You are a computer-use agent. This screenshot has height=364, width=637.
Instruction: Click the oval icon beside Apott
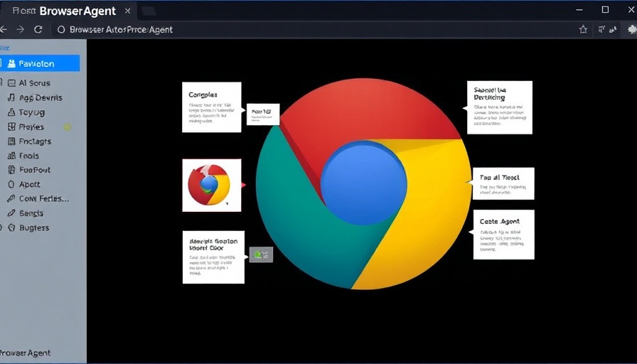tap(11, 184)
